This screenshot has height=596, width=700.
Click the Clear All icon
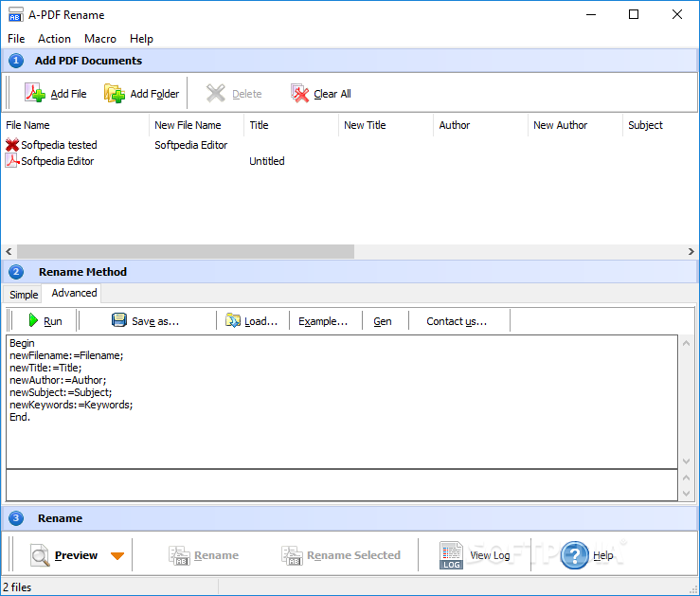[299, 93]
